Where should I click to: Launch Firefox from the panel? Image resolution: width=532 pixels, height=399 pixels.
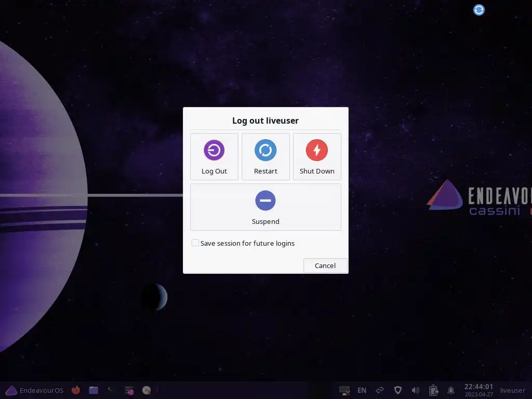click(76, 390)
